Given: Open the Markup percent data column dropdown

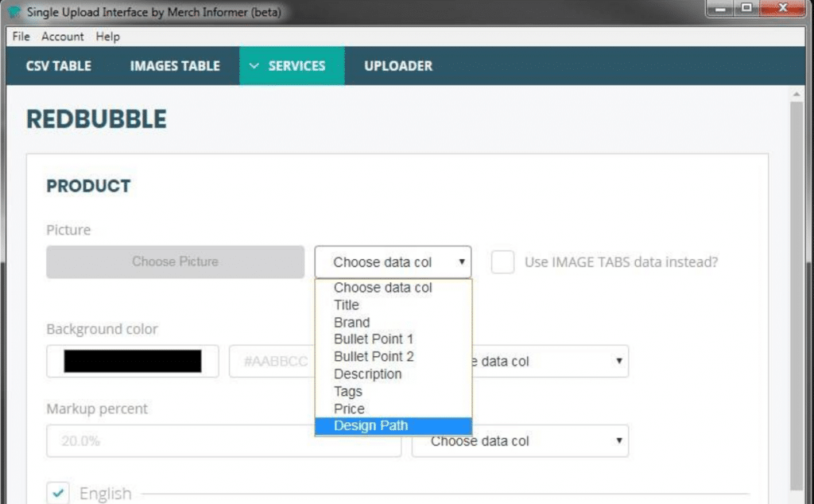Looking at the screenshot, I should pos(520,440).
